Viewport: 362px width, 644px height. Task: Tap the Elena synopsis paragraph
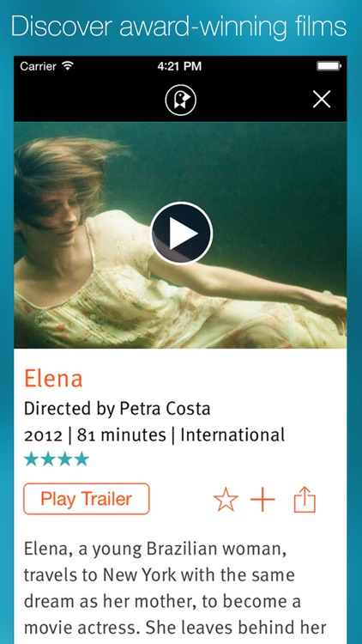click(x=175, y=592)
